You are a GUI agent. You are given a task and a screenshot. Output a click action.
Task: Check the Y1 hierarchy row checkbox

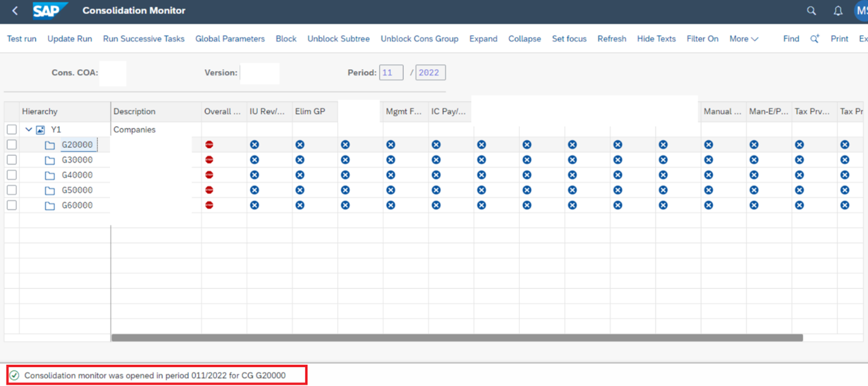[x=12, y=129]
